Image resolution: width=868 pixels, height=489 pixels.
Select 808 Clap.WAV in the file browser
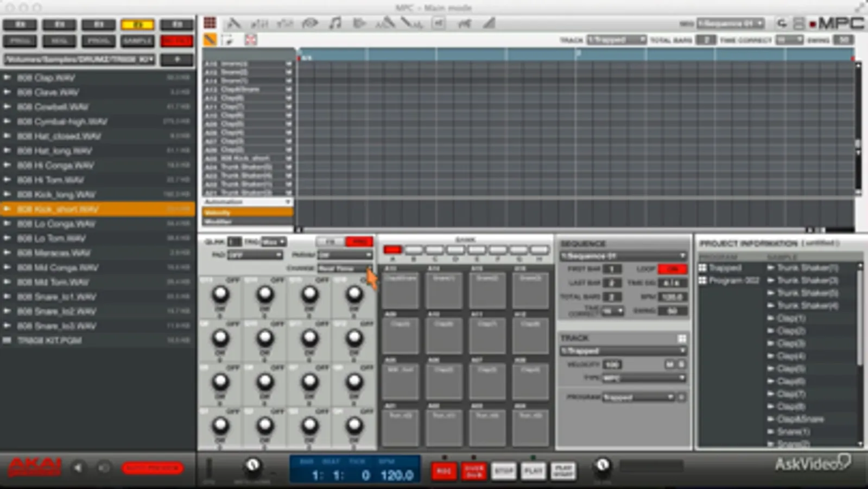click(x=46, y=78)
